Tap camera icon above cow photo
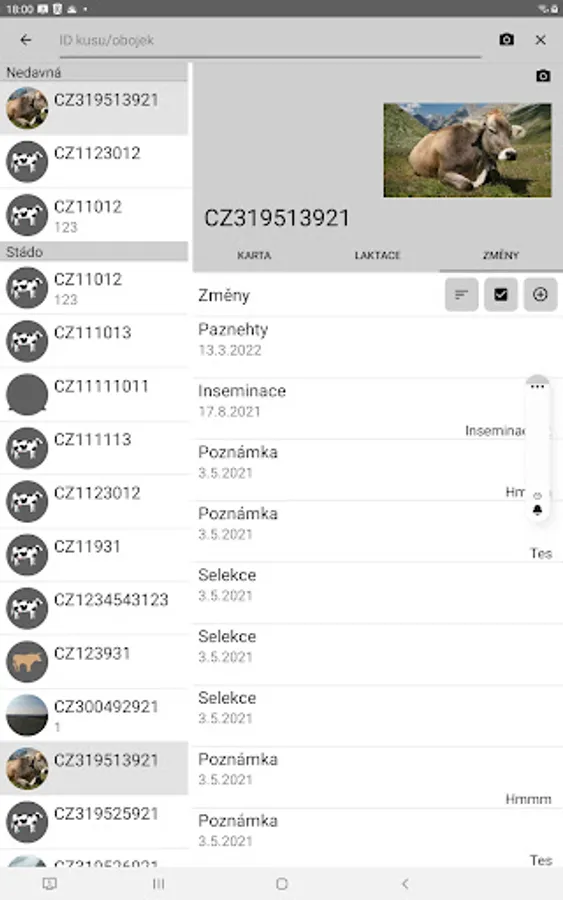Screen dimensions: 563x900 click(x=542, y=76)
